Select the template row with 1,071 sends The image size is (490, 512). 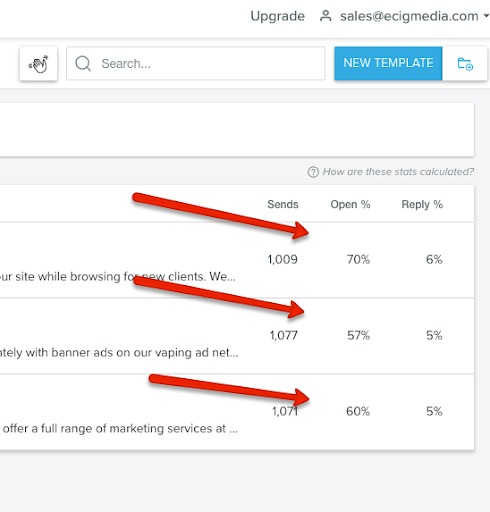point(237,412)
